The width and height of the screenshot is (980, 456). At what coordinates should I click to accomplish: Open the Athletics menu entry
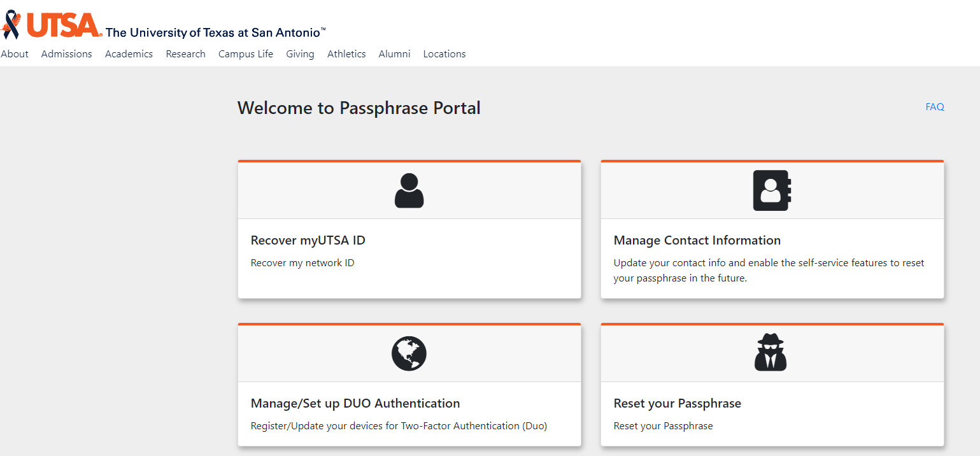[x=346, y=53]
